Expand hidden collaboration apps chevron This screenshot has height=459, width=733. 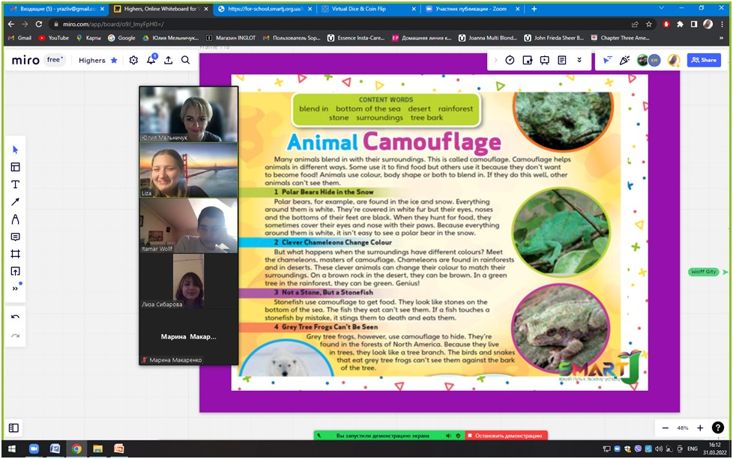(579, 60)
